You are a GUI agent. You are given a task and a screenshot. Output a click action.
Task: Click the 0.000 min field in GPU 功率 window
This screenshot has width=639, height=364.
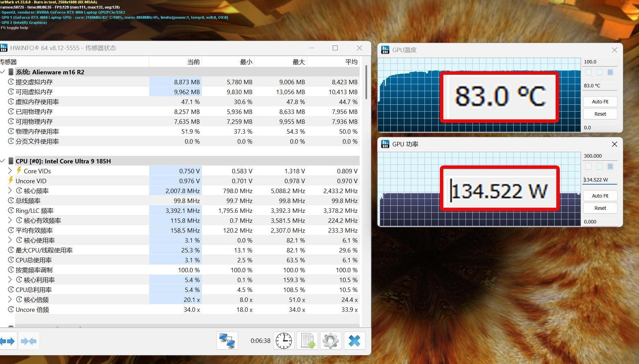pos(600,222)
